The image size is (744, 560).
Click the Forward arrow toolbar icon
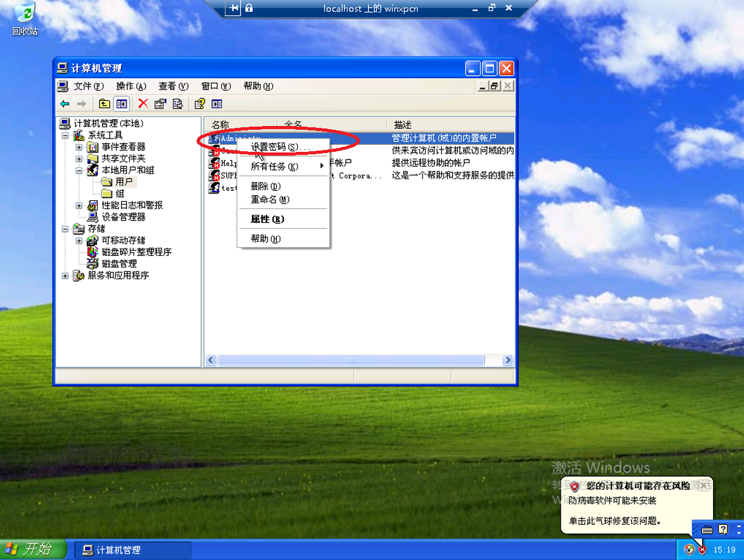click(x=82, y=104)
